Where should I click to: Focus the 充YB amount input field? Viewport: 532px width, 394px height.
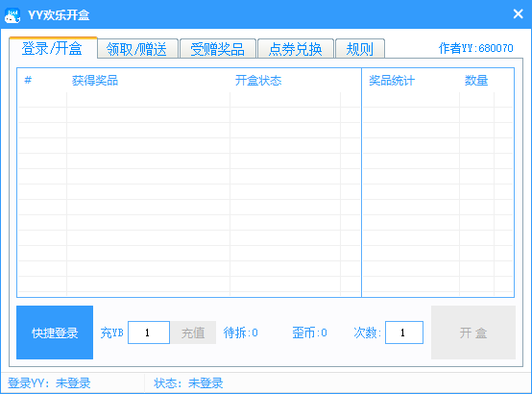coord(149,332)
